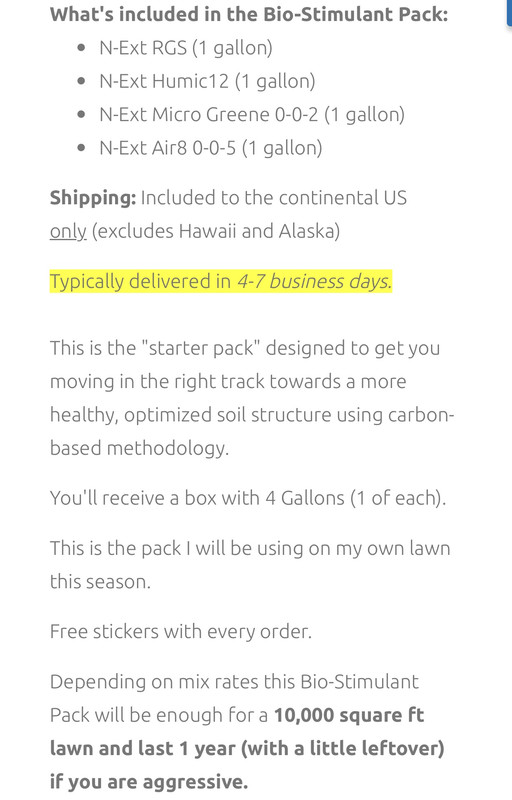Click the "What's included in the Bio-Stimulant Pack" heading
The image size is (512, 800).
[x=249, y=14]
